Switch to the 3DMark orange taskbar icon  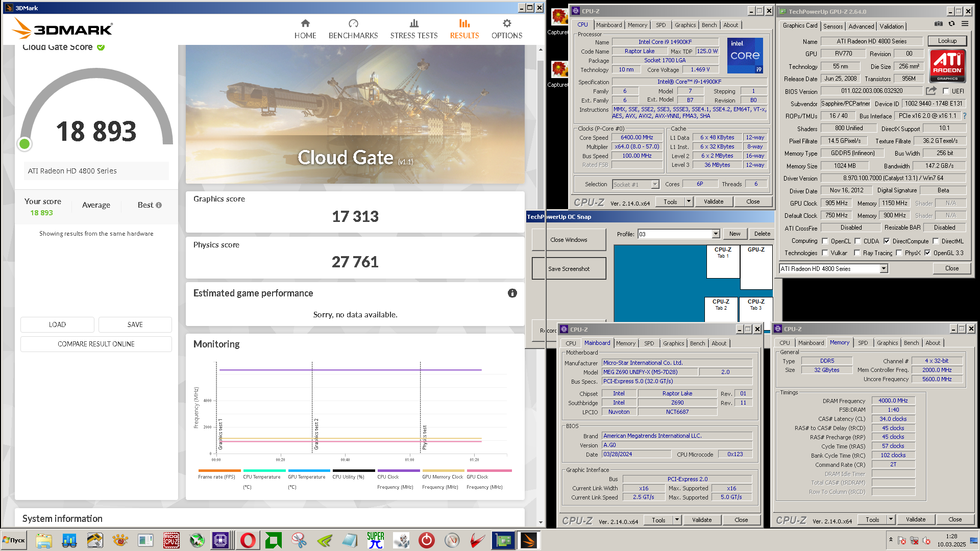[529, 540]
